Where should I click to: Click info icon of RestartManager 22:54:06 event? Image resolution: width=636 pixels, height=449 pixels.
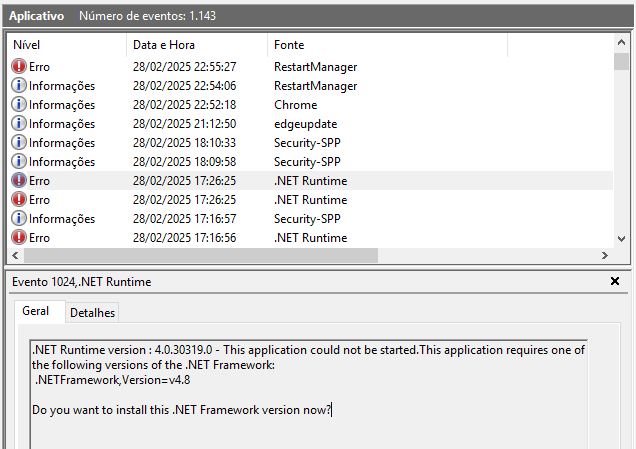[19, 85]
